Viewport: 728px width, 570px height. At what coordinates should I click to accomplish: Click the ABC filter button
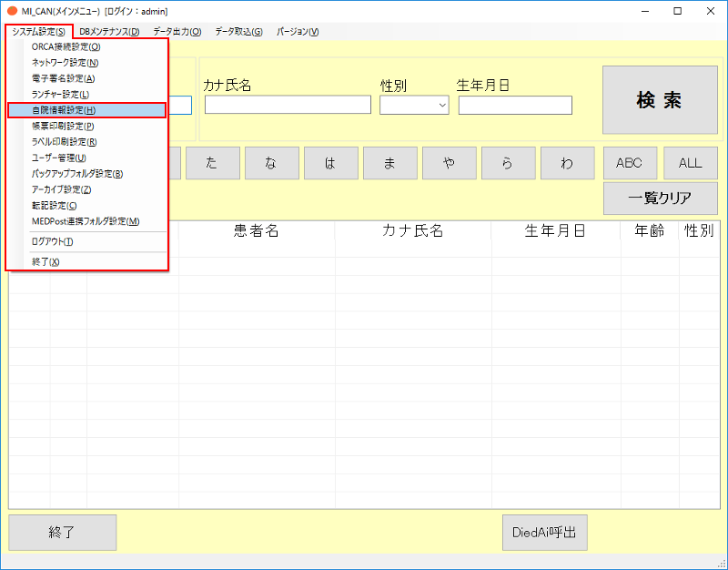(x=629, y=163)
